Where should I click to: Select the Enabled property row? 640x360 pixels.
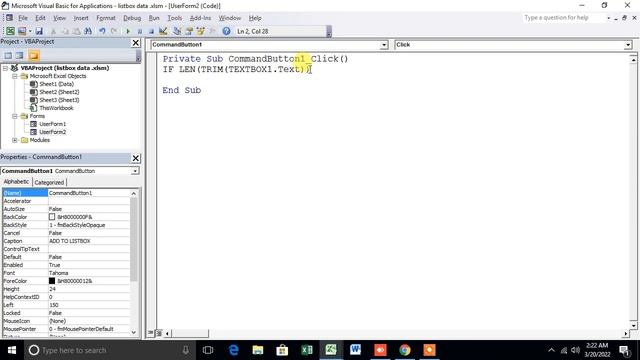point(66,265)
